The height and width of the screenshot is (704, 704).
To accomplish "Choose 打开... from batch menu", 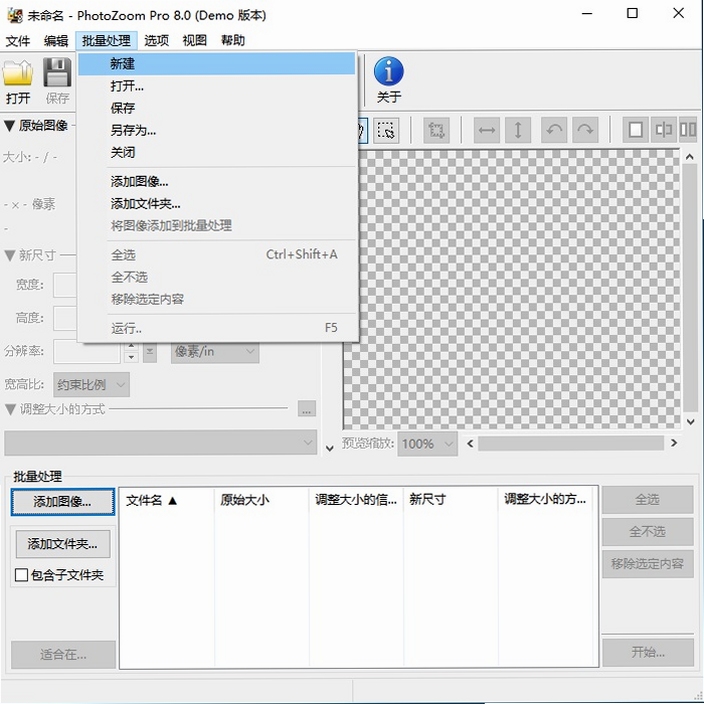I will 217,86.
